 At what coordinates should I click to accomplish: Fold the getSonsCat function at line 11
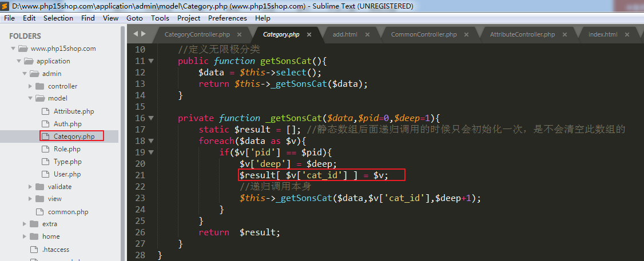(x=151, y=61)
